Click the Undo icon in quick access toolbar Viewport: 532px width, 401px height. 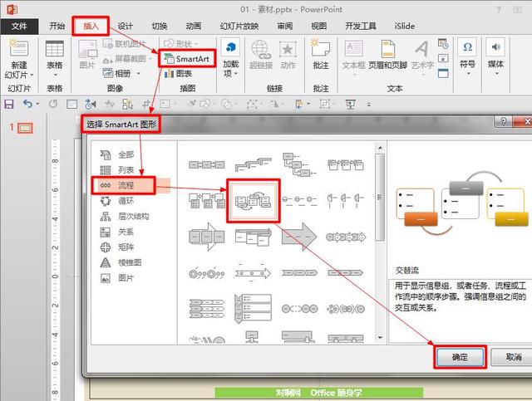pos(27,104)
